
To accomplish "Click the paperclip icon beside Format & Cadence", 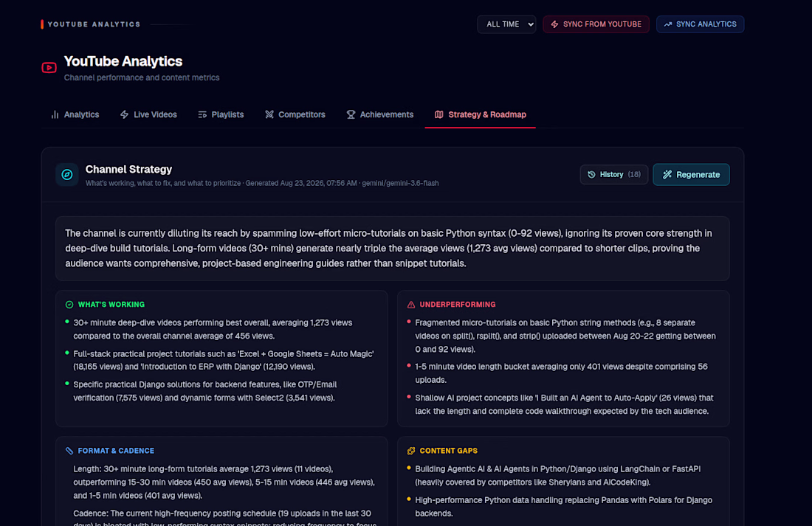I will click(69, 451).
